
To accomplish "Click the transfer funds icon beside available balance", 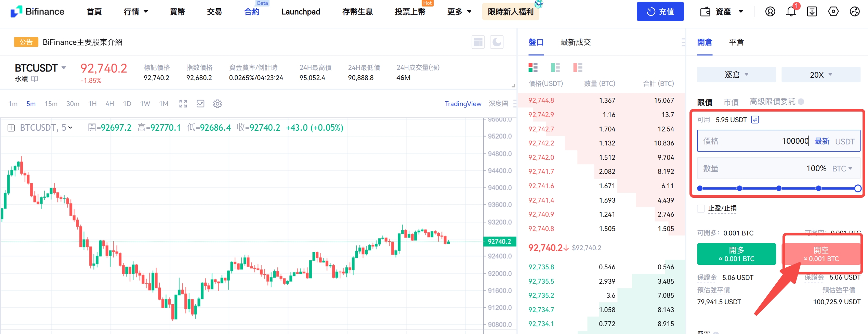I will pos(755,119).
